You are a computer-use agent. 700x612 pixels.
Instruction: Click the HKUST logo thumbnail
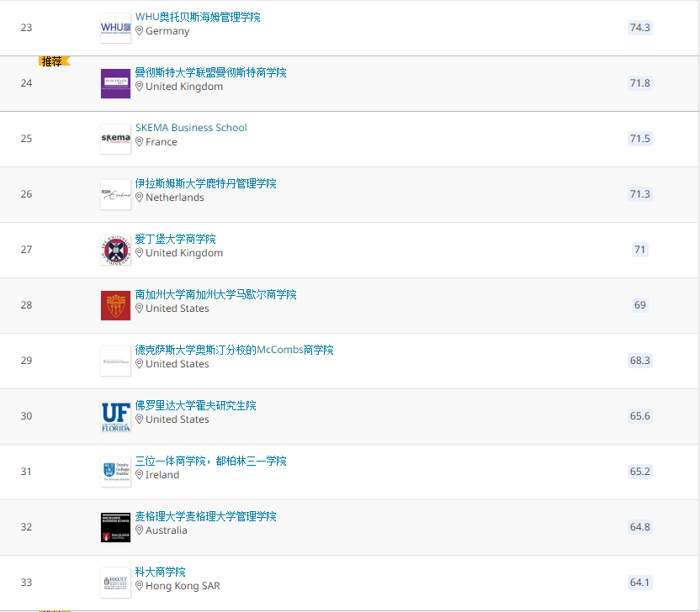point(115,583)
